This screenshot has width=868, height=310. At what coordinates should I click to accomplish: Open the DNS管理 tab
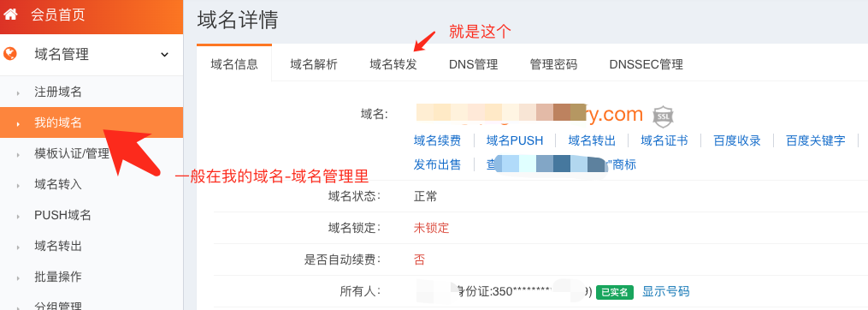pyautogui.click(x=473, y=64)
